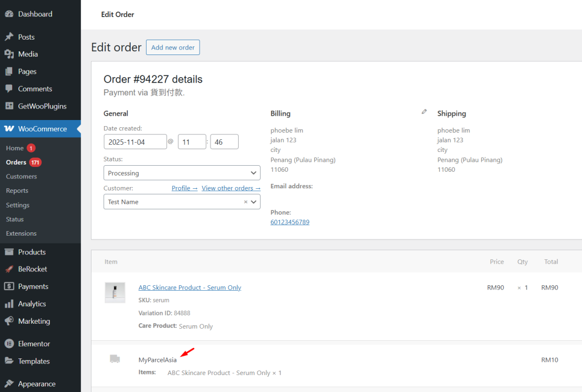Open the serum product thumbnail image
This screenshot has height=392, width=582.
click(115, 292)
